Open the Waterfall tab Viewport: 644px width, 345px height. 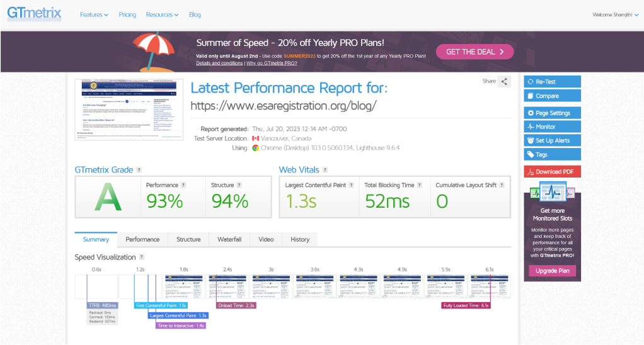pyautogui.click(x=229, y=240)
